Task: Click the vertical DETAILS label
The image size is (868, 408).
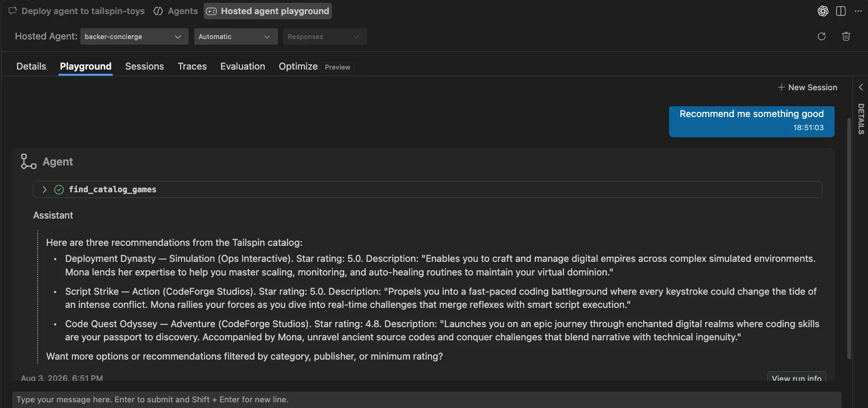Action: [861, 119]
